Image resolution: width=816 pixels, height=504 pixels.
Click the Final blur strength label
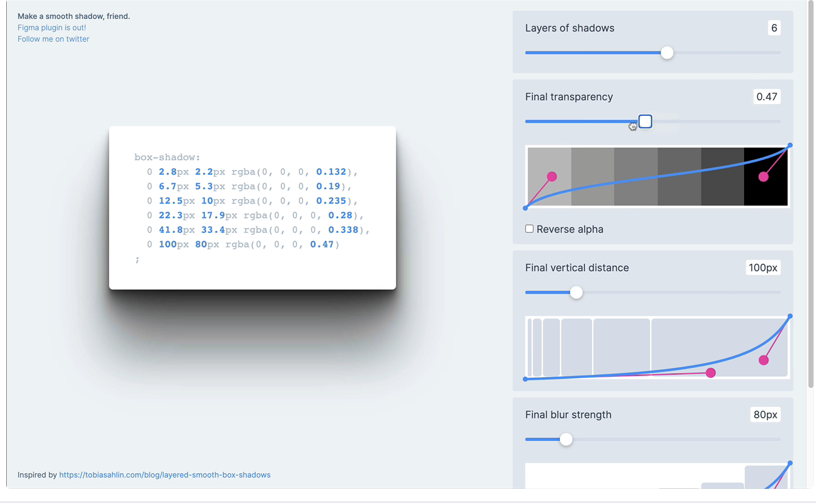coord(568,415)
